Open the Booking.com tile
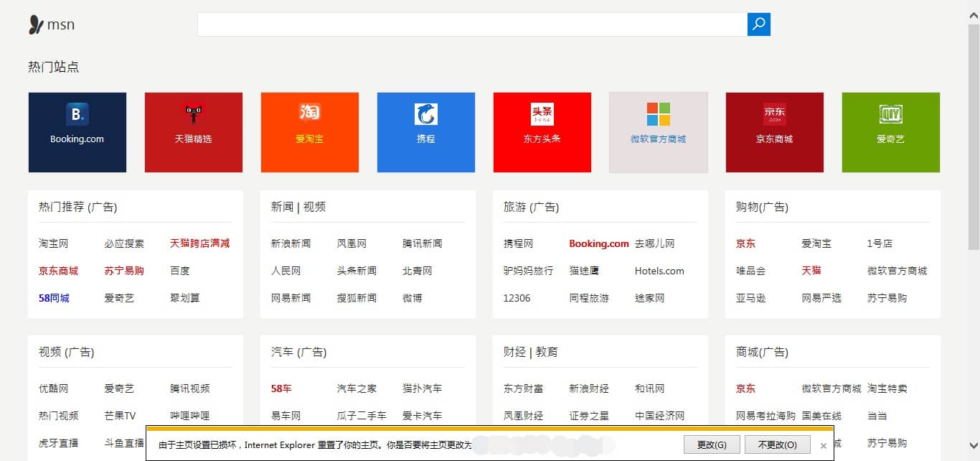 coord(77,132)
